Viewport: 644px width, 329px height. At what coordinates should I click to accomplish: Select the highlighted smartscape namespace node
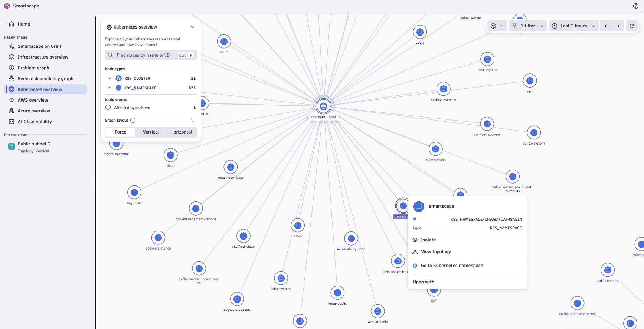click(x=402, y=205)
